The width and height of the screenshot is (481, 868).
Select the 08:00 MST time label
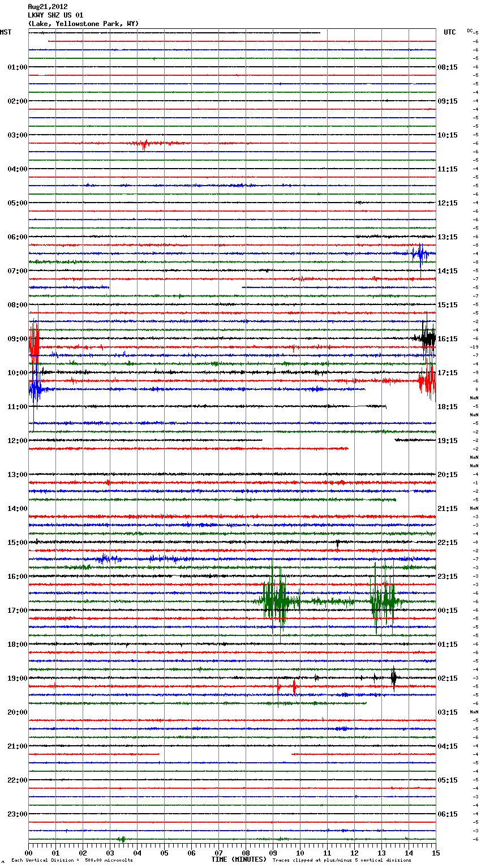(x=17, y=305)
